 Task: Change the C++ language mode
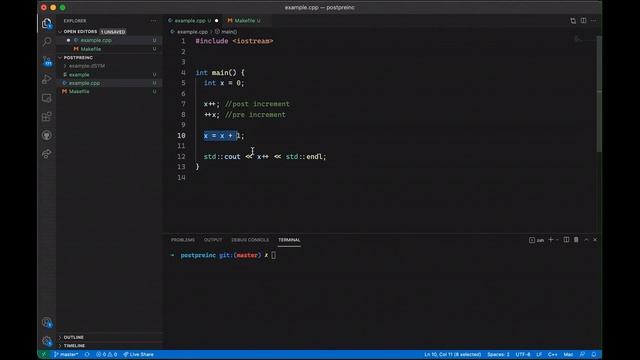[552, 354]
